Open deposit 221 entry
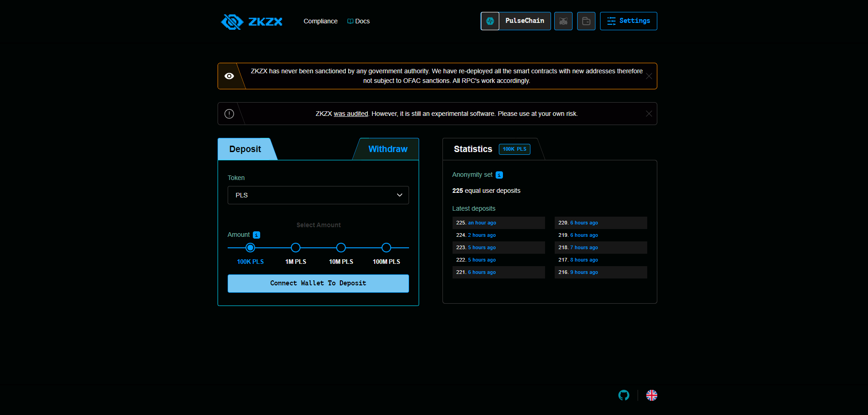 pyautogui.click(x=499, y=272)
